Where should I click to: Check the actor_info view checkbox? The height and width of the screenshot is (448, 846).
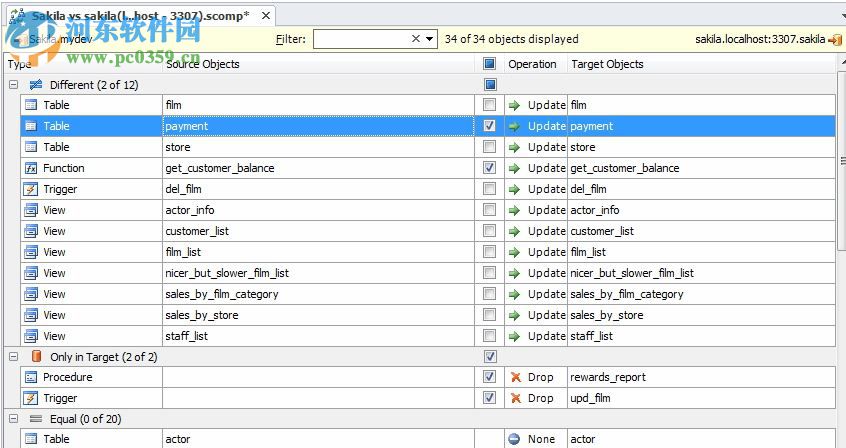[489, 210]
